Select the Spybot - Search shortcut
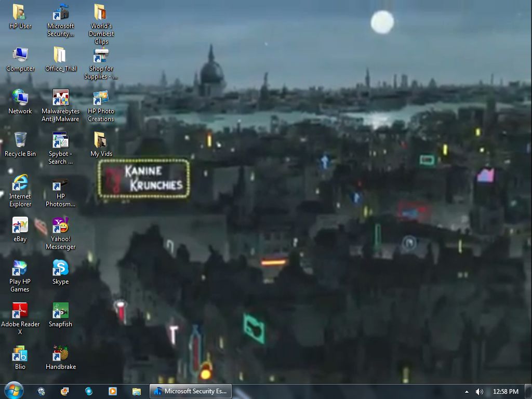The height and width of the screenshot is (399, 532). [60, 148]
